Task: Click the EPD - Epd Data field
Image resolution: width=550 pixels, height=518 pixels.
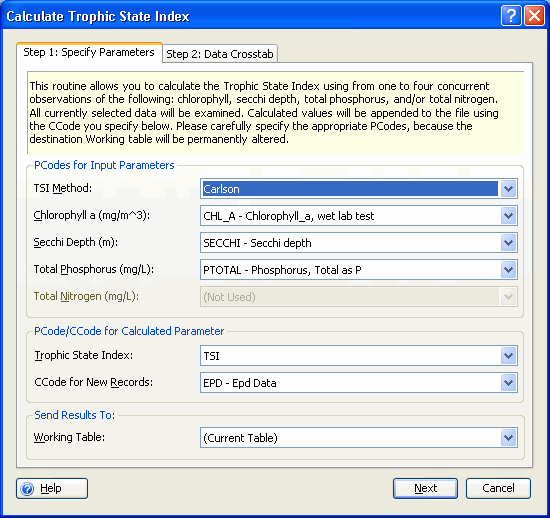Action: [358, 383]
